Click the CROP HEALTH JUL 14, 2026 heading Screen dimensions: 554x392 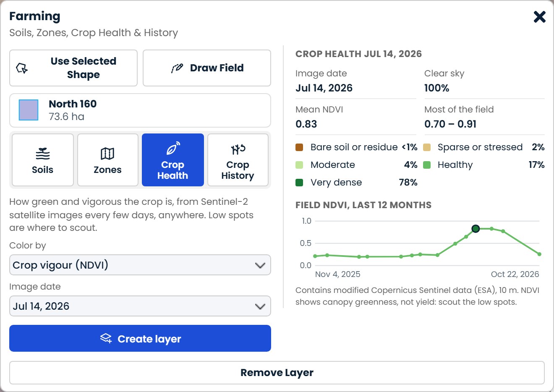point(358,54)
